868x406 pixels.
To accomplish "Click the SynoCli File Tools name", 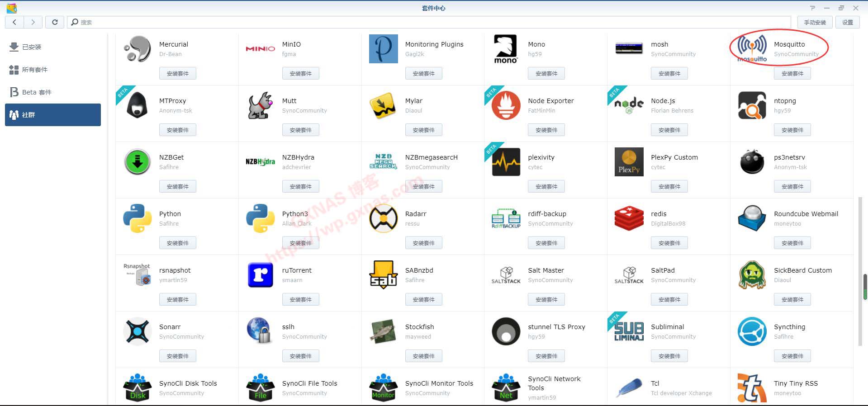I will pyautogui.click(x=309, y=383).
